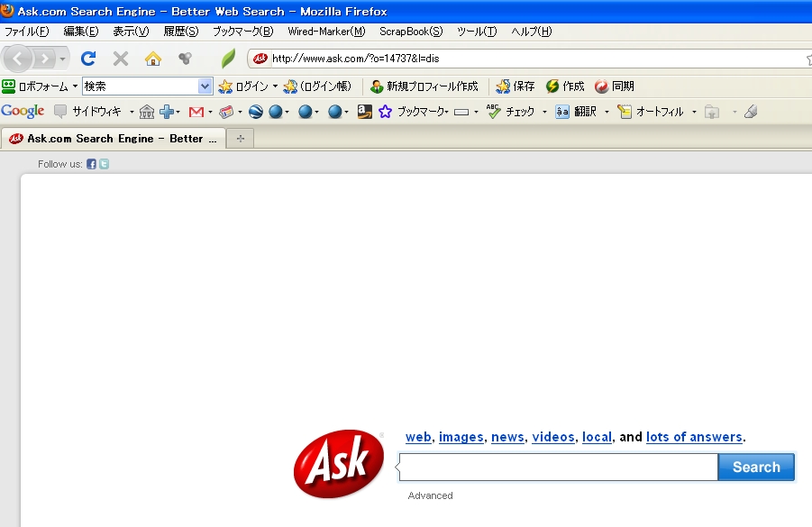The height and width of the screenshot is (527, 812).
Task: Open the 表示(V) menu
Action: 131,32
